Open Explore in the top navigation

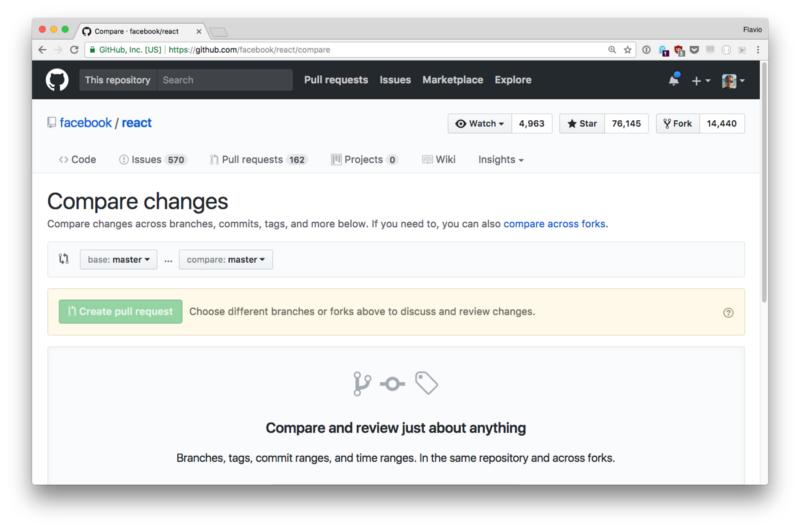click(x=513, y=80)
